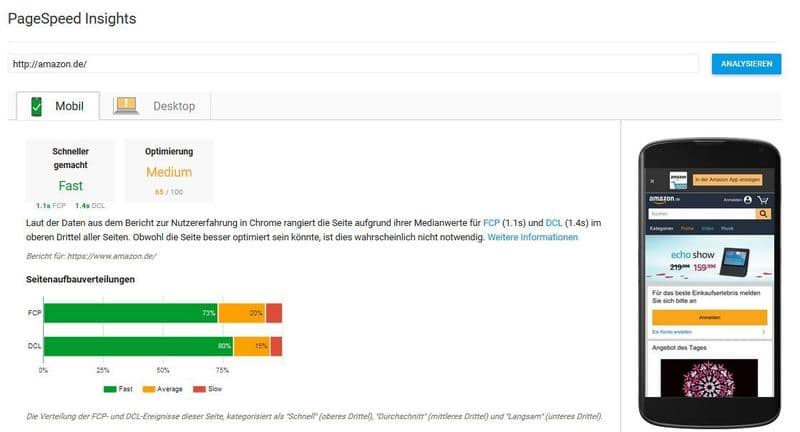Click the 'PageSpeed Insights' title
Screen dimensions: 800x432
pos(72,19)
